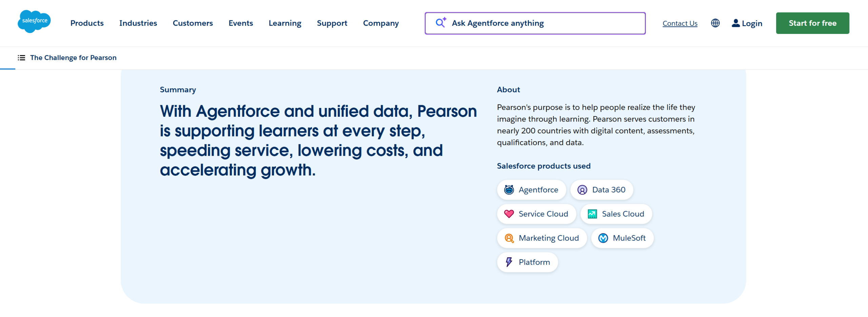Click the Agentforce search sparkle icon
This screenshot has width=868, height=317.
pos(441,22)
